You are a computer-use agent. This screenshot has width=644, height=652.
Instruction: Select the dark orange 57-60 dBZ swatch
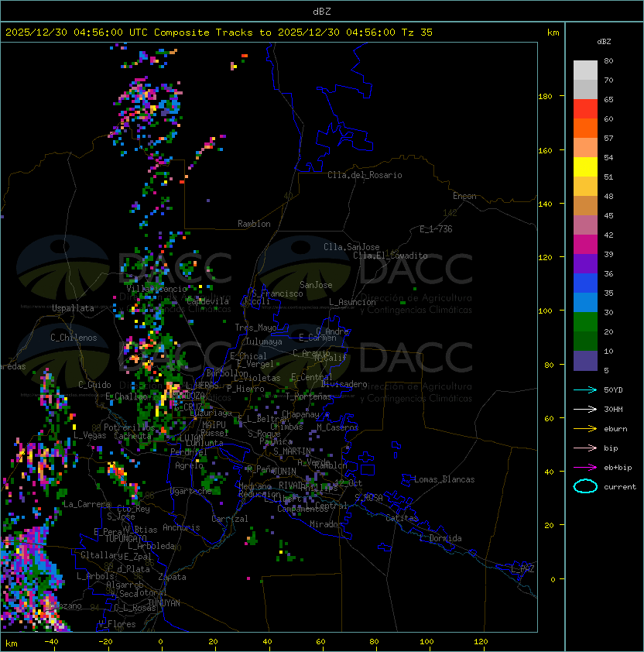(x=585, y=128)
